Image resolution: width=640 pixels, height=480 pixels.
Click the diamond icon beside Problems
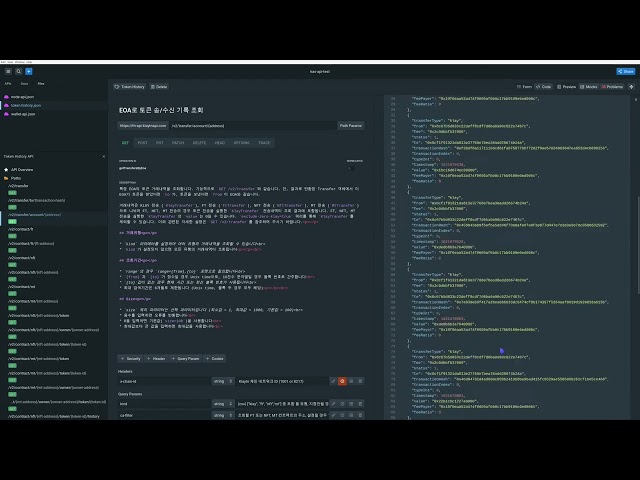pos(631,87)
